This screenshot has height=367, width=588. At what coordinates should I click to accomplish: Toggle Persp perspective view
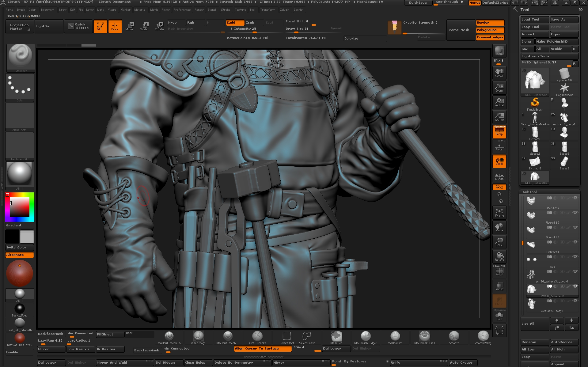tap(499, 132)
